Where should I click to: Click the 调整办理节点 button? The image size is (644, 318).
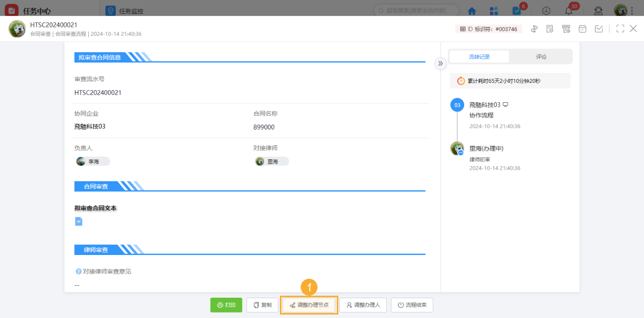pyautogui.click(x=309, y=305)
